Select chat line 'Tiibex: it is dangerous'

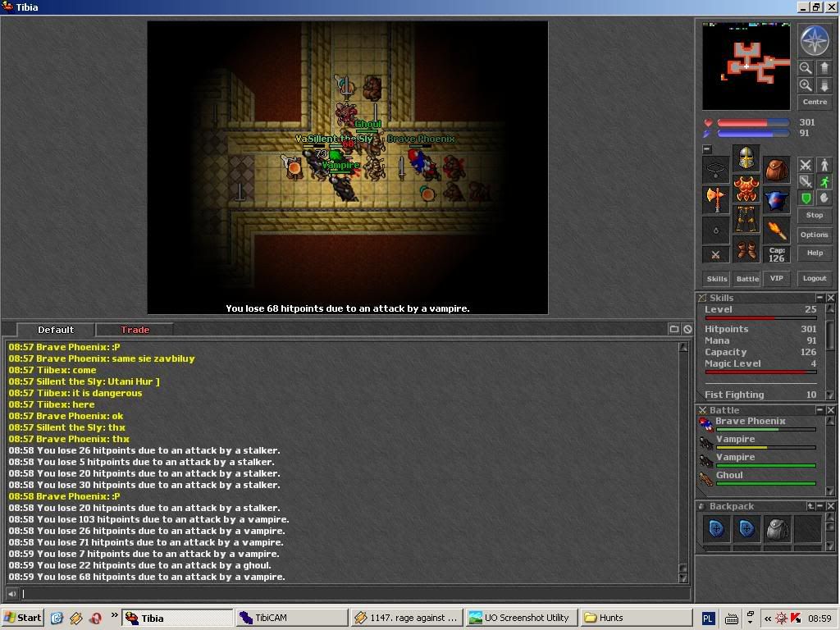pyautogui.click(x=75, y=393)
